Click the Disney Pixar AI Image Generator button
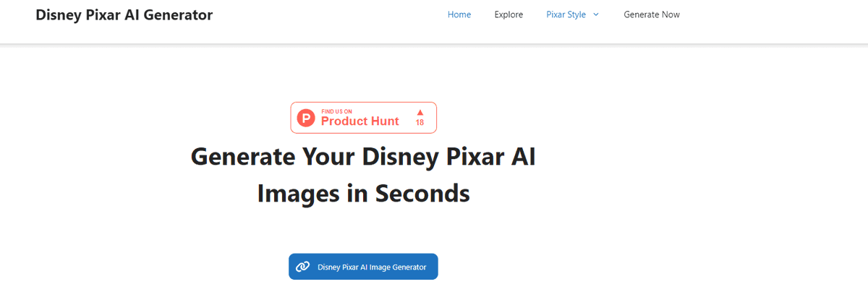 pos(363,267)
